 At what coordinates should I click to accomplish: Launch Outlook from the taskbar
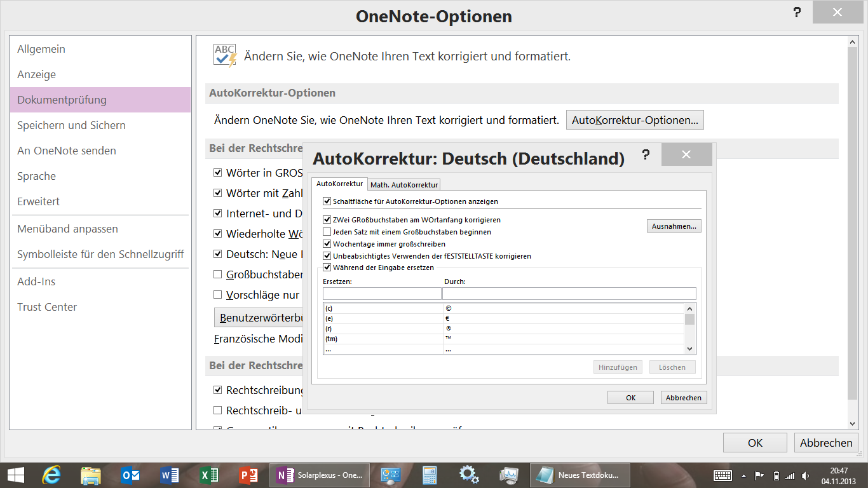130,475
